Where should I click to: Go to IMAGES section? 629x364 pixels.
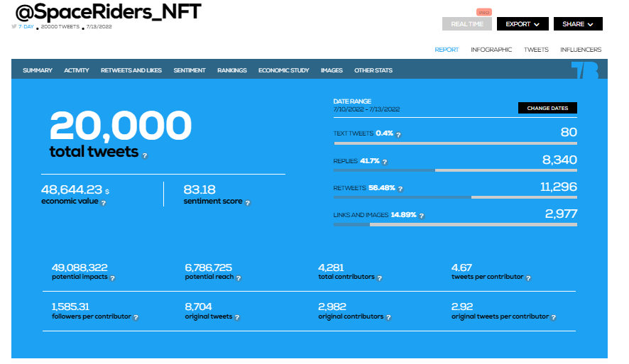coord(332,70)
